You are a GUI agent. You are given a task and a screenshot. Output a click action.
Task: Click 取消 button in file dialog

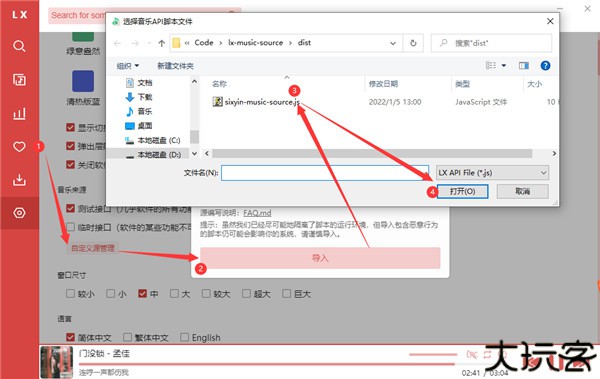coord(522,191)
